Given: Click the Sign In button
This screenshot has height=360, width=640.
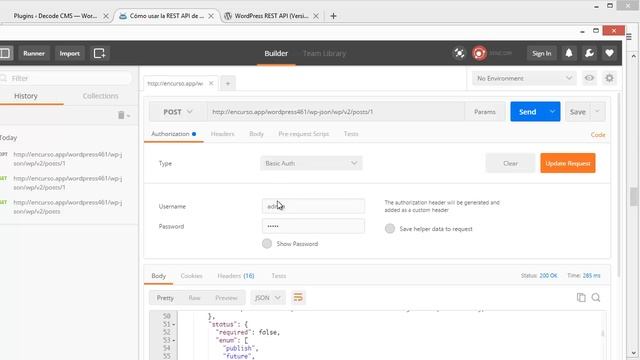Looking at the screenshot, I should click(541, 53).
